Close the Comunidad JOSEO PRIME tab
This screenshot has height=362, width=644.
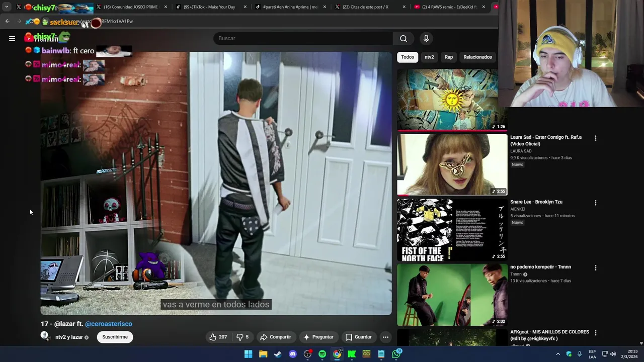[166, 7]
